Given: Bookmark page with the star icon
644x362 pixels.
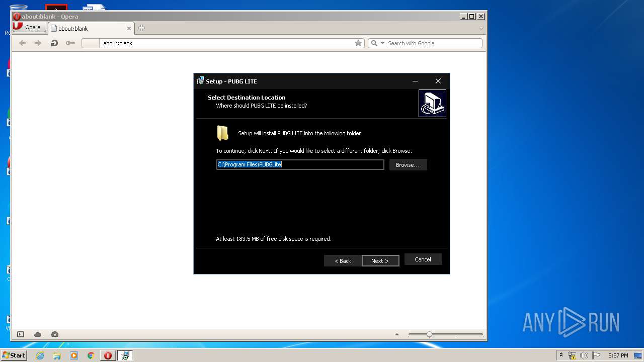Looking at the screenshot, I should (358, 43).
